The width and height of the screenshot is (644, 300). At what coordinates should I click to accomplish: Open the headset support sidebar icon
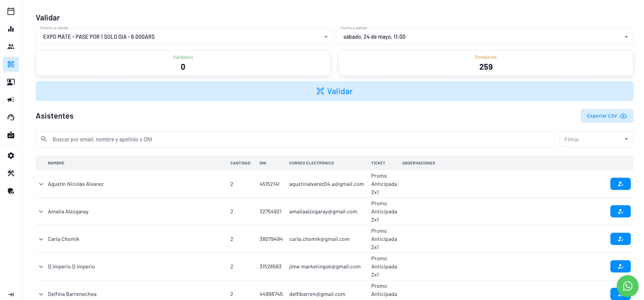pos(11,117)
